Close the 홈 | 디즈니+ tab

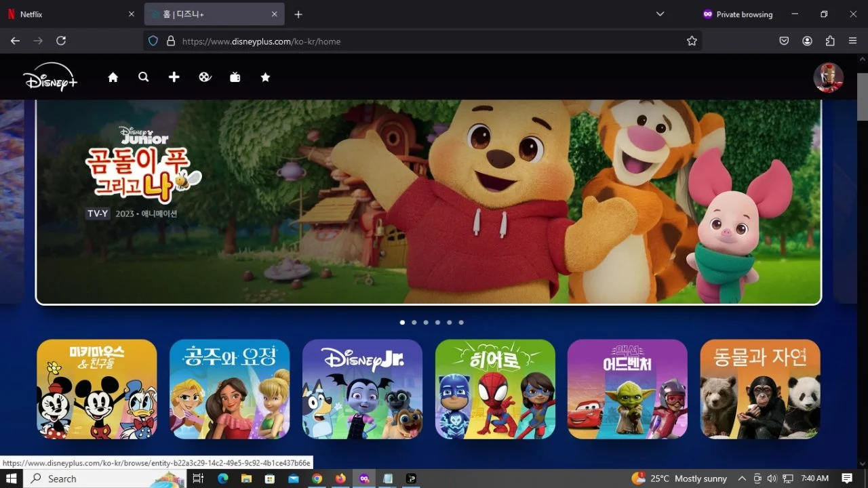point(275,14)
